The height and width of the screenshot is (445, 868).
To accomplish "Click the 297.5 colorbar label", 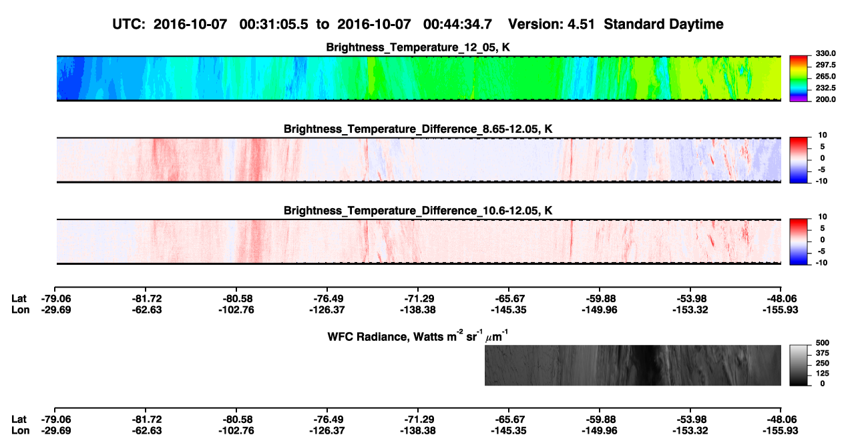I will coord(825,65).
